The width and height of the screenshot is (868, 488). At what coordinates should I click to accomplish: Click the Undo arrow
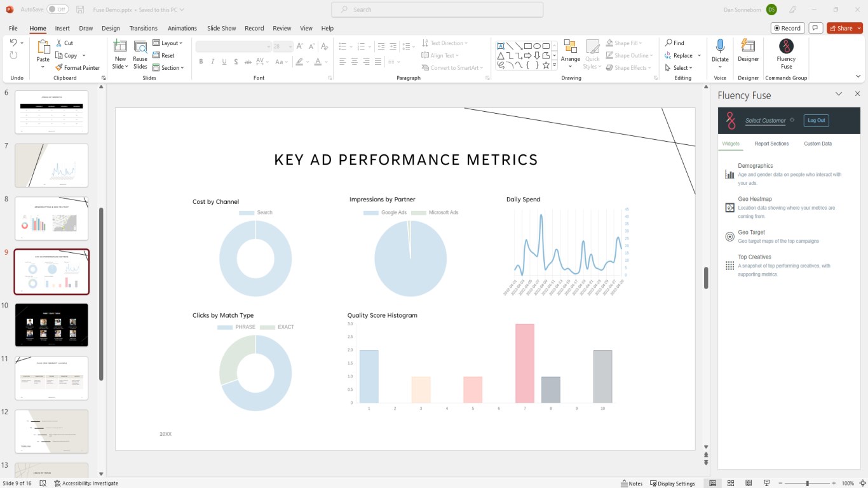pos(13,43)
